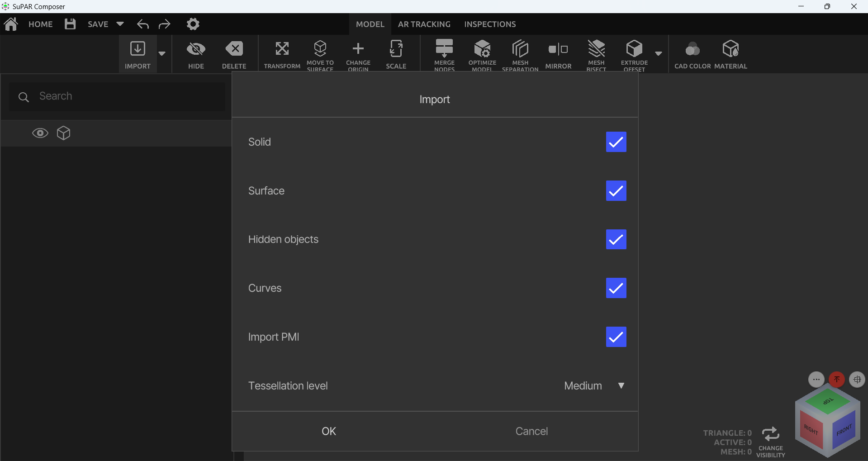Expand the Extrude Offset dropdown arrow
This screenshot has width=868, height=461.
(659, 53)
